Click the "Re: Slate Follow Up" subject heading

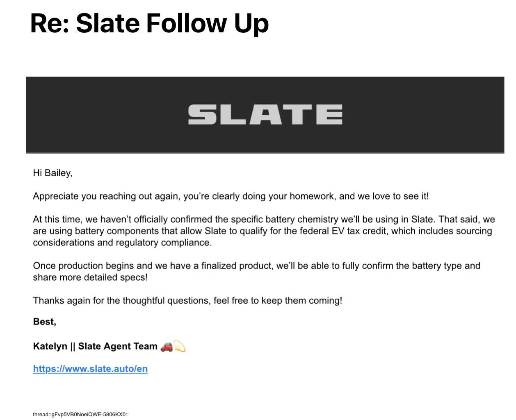149,23
